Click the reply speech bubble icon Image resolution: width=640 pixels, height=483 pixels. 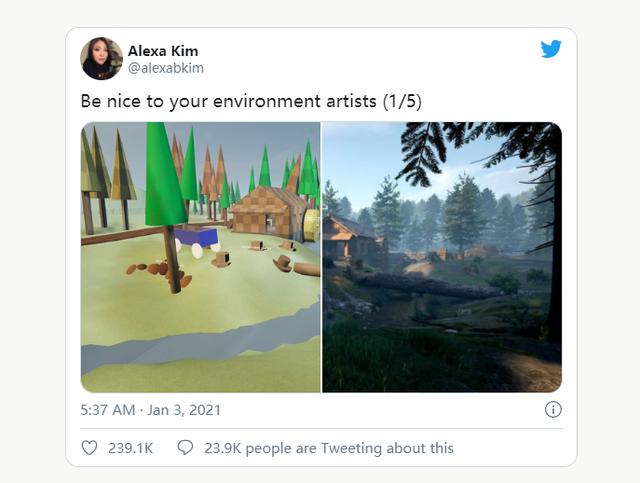[185, 448]
